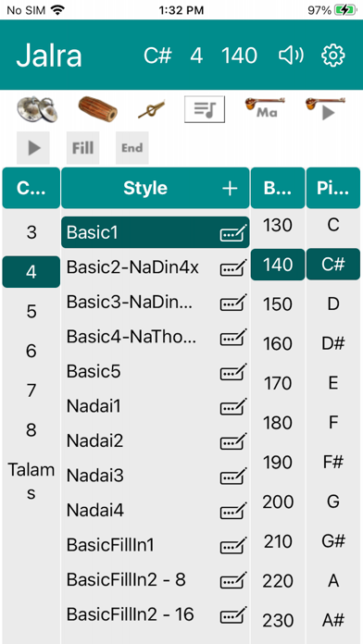Edit the BasicFillIn2 - 16 style
Image resolution: width=363 pixels, height=644 pixels.
tap(234, 614)
